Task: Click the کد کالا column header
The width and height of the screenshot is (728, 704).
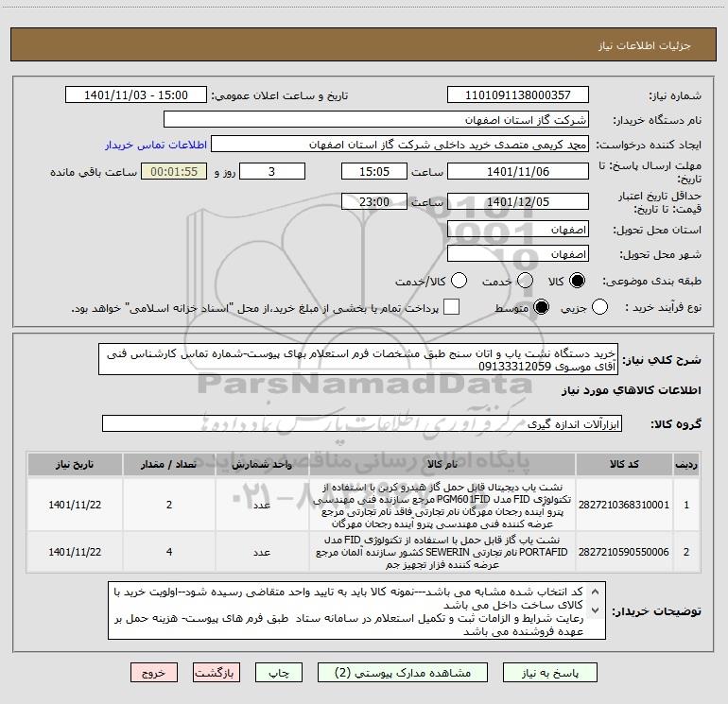Action: pos(624,464)
